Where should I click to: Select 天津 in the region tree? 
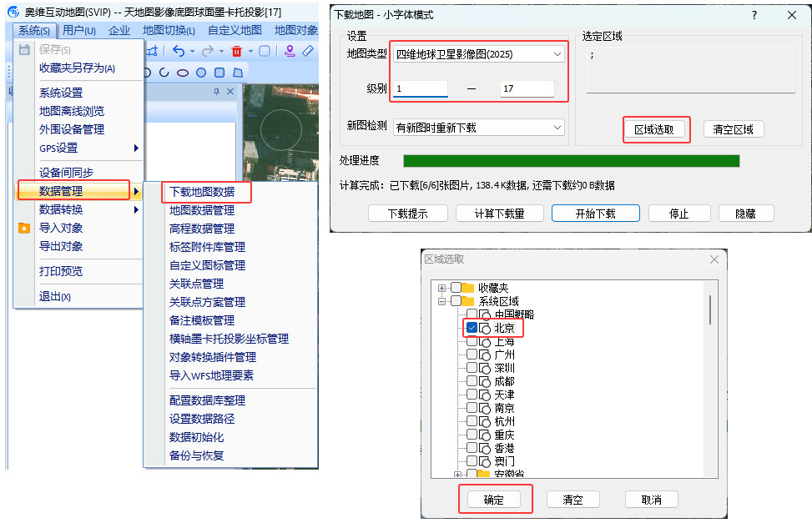[504, 395]
